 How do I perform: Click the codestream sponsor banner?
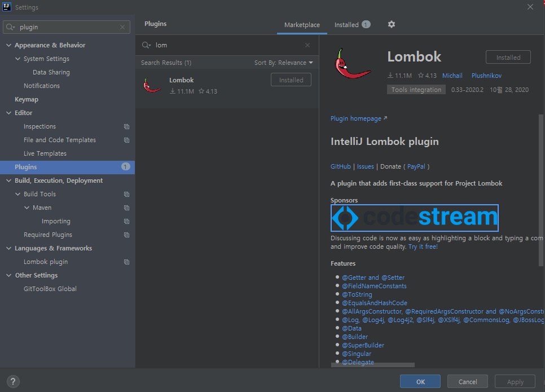414,218
